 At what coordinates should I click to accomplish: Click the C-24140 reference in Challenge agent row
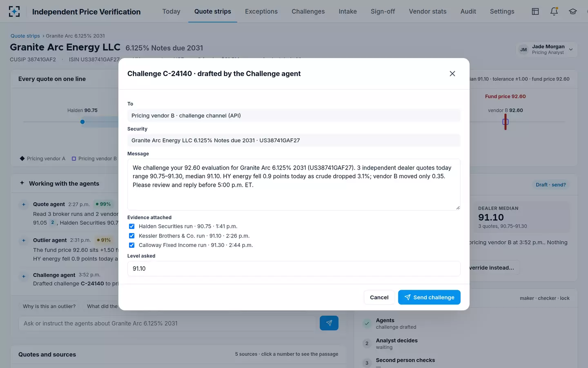click(92, 284)
